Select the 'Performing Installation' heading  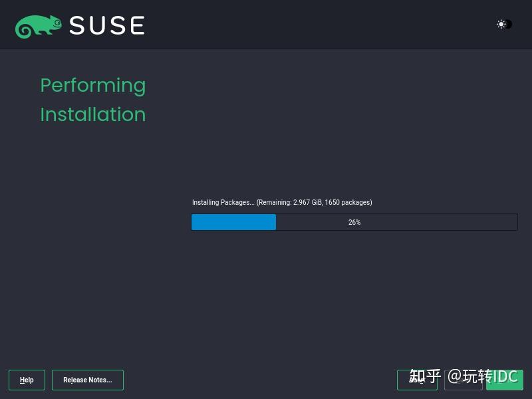[92, 100]
